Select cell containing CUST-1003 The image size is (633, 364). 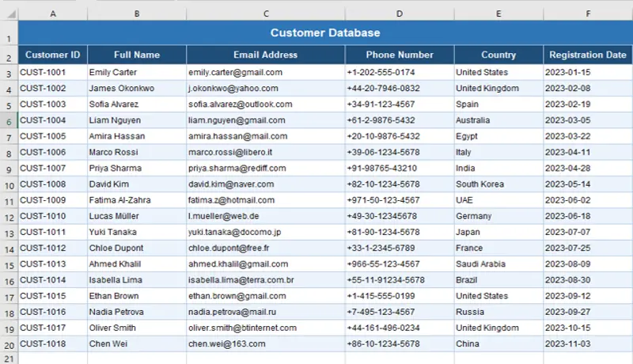[x=53, y=104]
